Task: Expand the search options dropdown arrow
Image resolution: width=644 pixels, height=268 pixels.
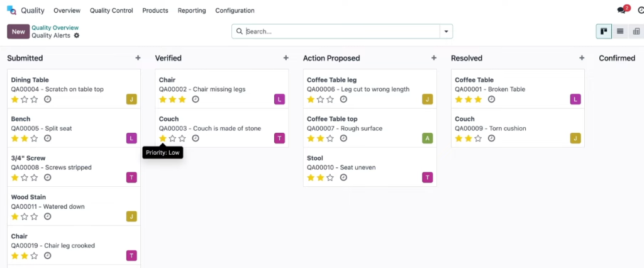Action: [x=446, y=31]
